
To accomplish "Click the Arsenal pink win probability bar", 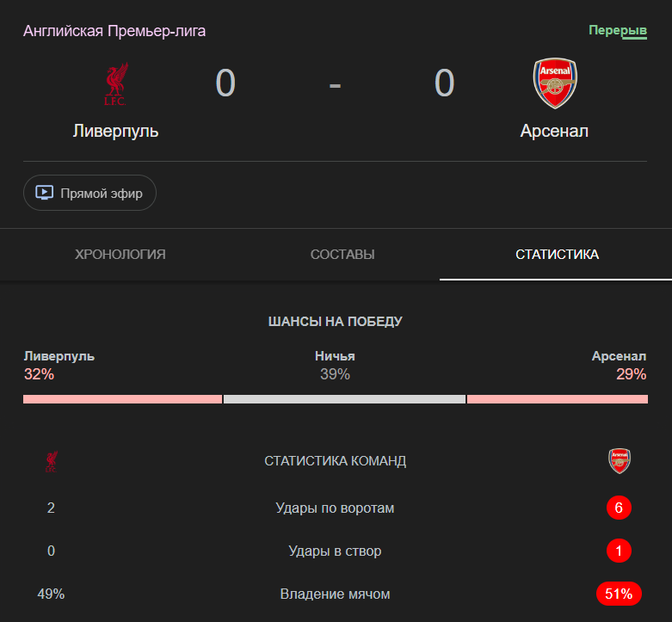I will coord(558,399).
